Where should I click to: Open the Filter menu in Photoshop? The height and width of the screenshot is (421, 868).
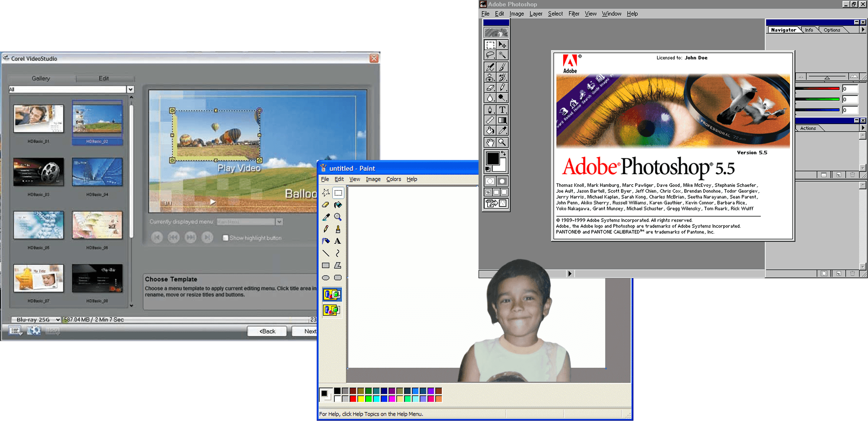(x=574, y=14)
